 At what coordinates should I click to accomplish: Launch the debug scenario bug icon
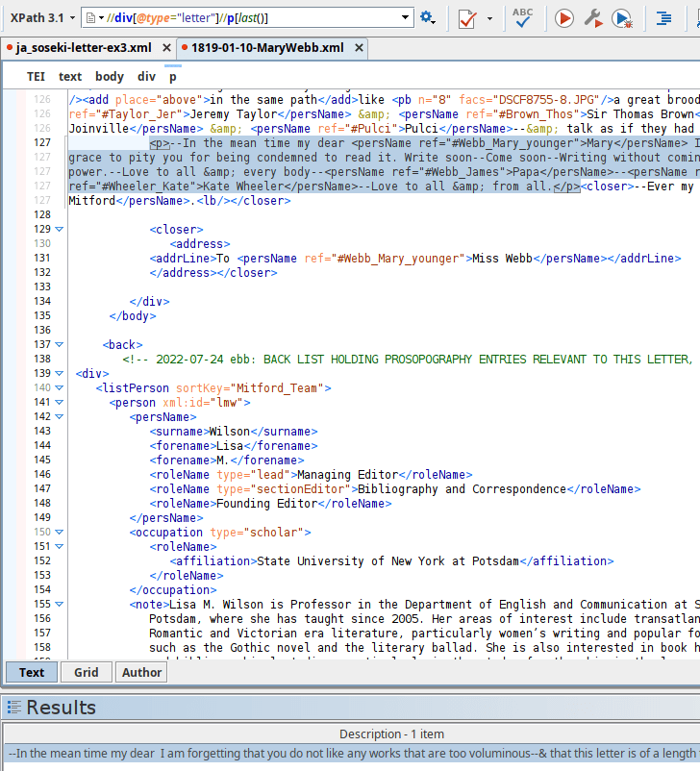click(x=622, y=18)
